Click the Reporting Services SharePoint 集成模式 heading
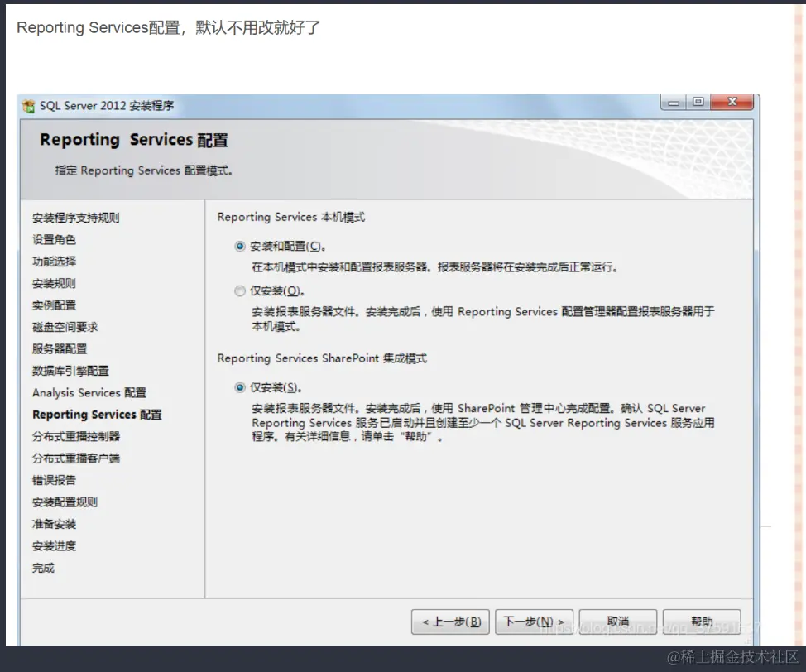806x672 pixels. pos(322,358)
